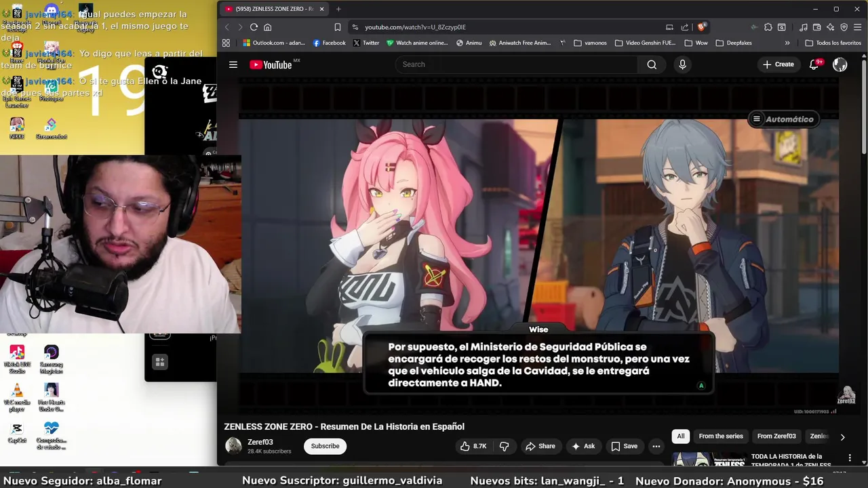Open the Todos los favoritos folder
868x488 pixels.
click(x=833, y=43)
